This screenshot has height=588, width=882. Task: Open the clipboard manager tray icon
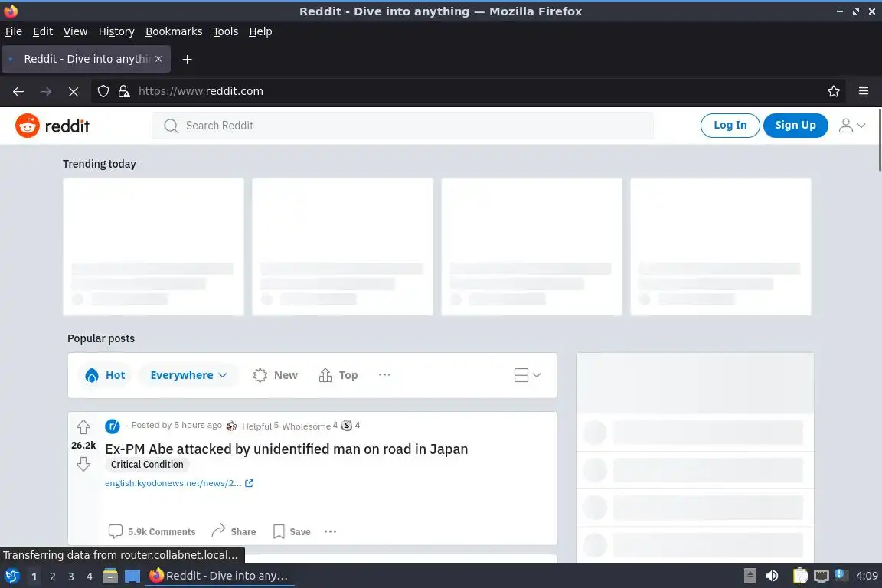tap(800, 576)
